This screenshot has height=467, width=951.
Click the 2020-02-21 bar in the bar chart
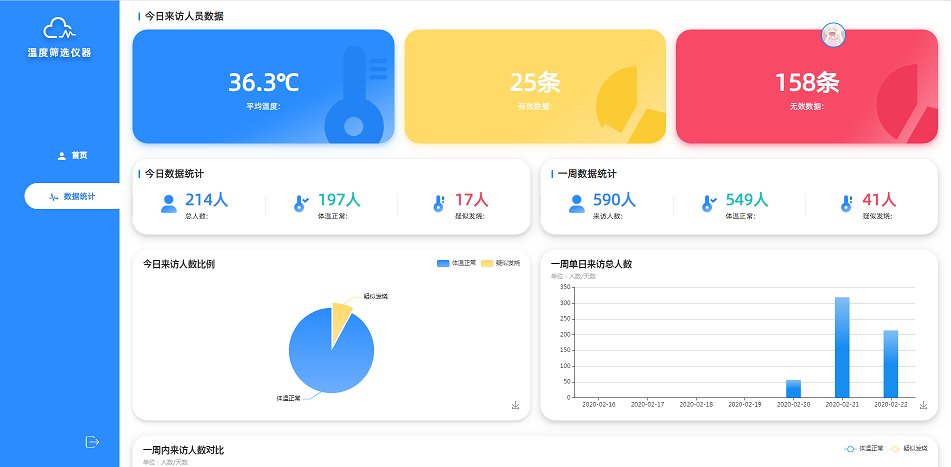click(x=842, y=346)
